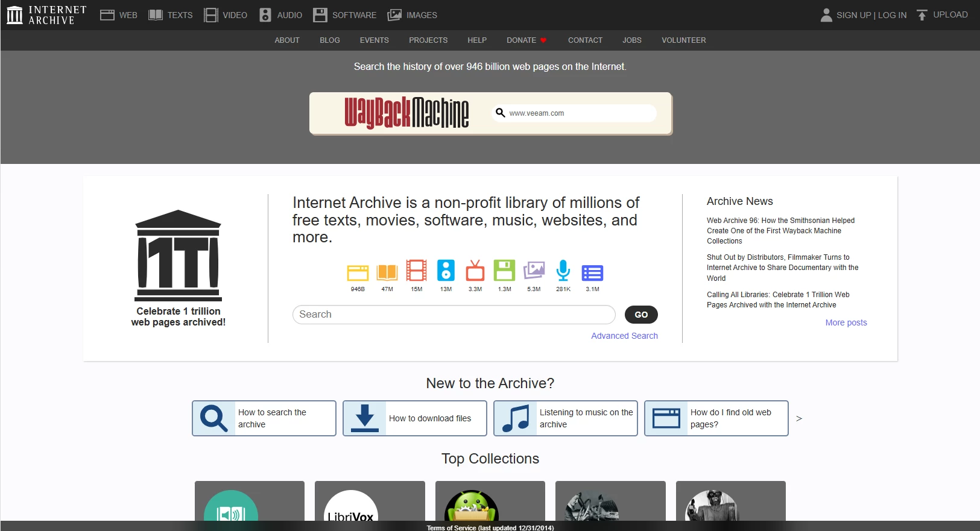This screenshot has height=531, width=980.
Task: Open the Internet Archive home logo
Action: [46, 15]
